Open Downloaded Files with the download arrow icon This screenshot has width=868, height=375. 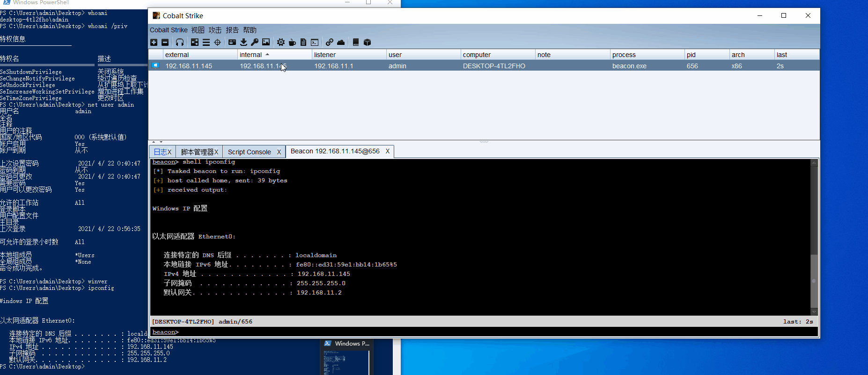[243, 43]
